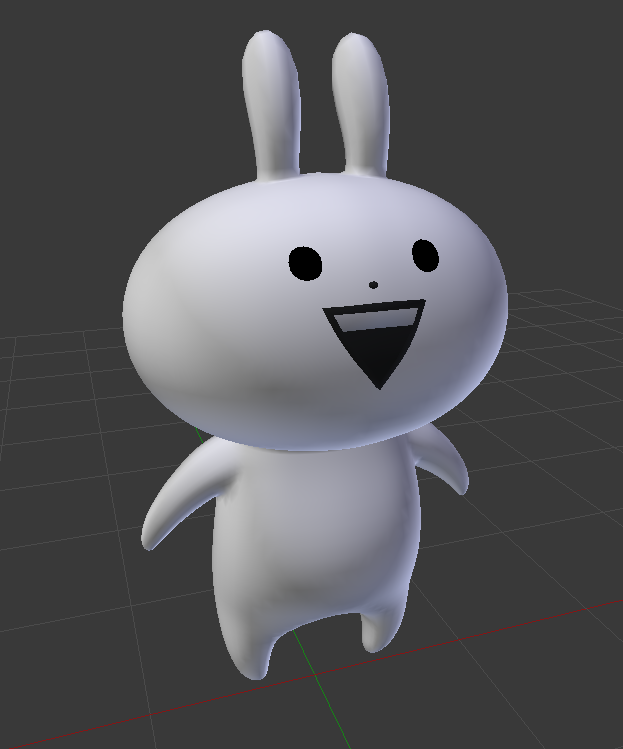Select the rabbit's ear on the viewer's right

pos(362,105)
